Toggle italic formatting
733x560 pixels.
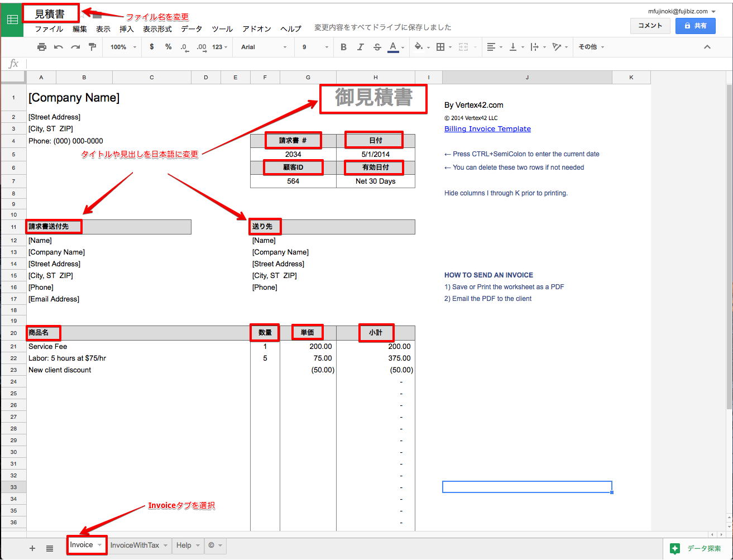click(x=360, y=47)
